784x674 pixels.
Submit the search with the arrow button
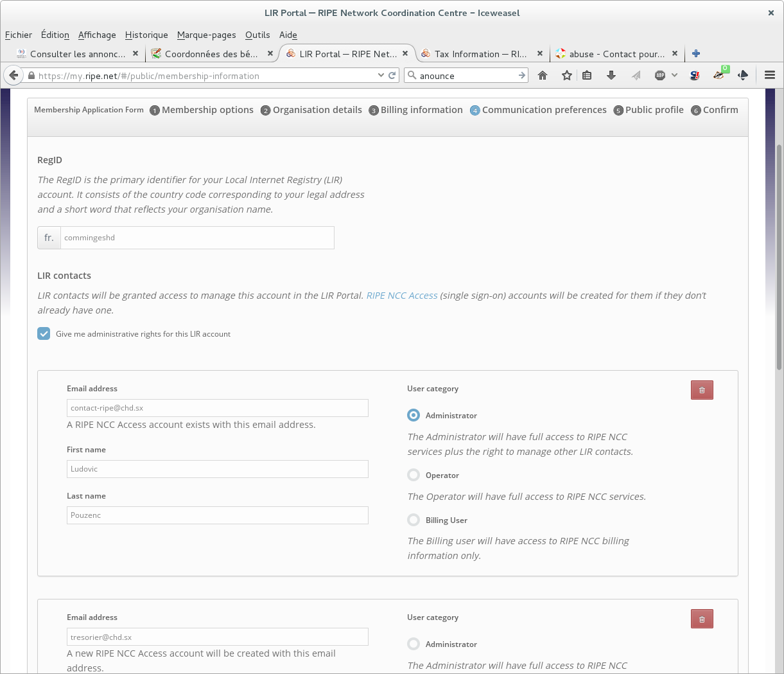pos(521,75)
